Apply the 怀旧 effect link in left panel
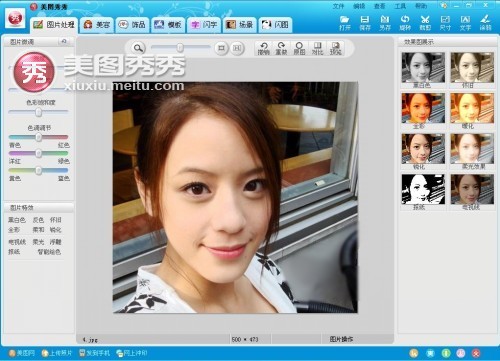This screenshot has height=361, width=500. coord(55,220)
